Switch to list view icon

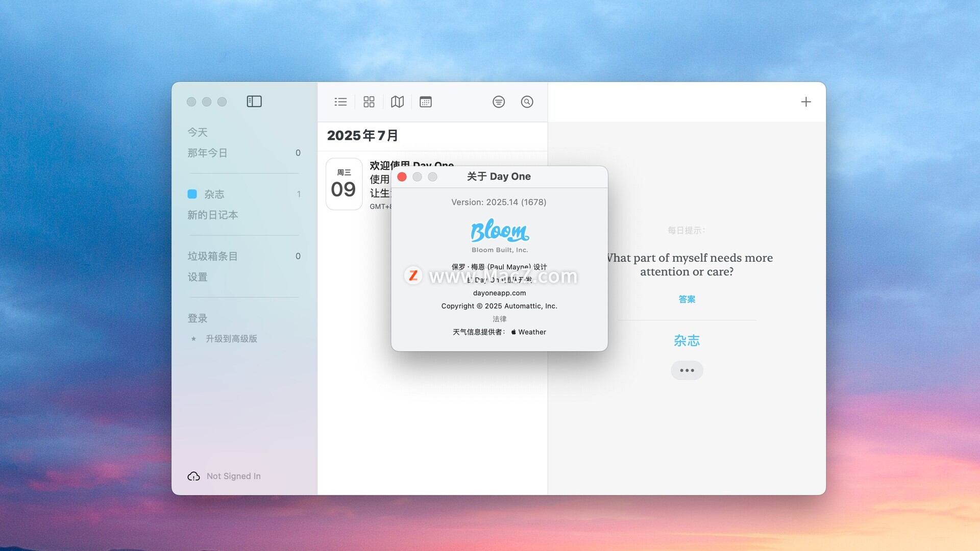pyautogui.click(x=340, y=102)
